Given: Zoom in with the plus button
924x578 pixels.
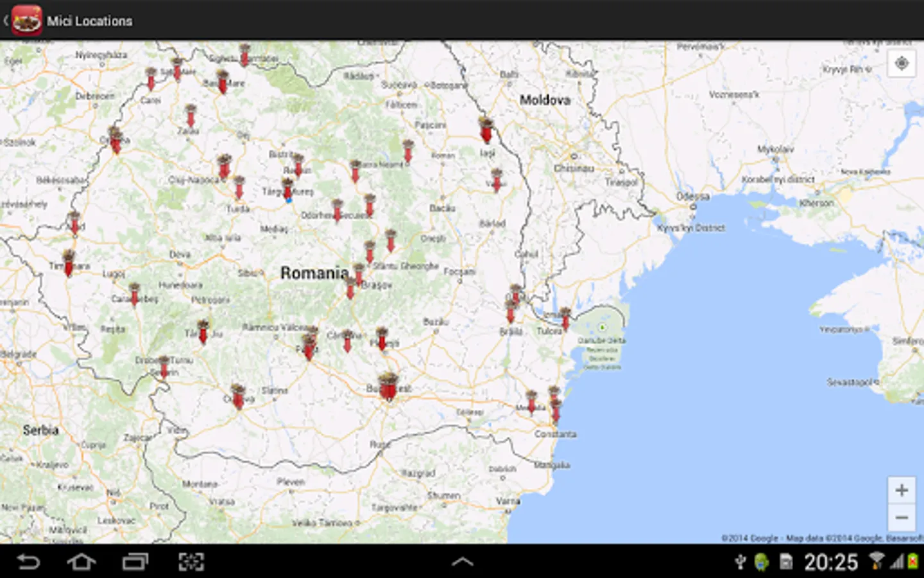Looking at the screenshot, I should 902,490.
